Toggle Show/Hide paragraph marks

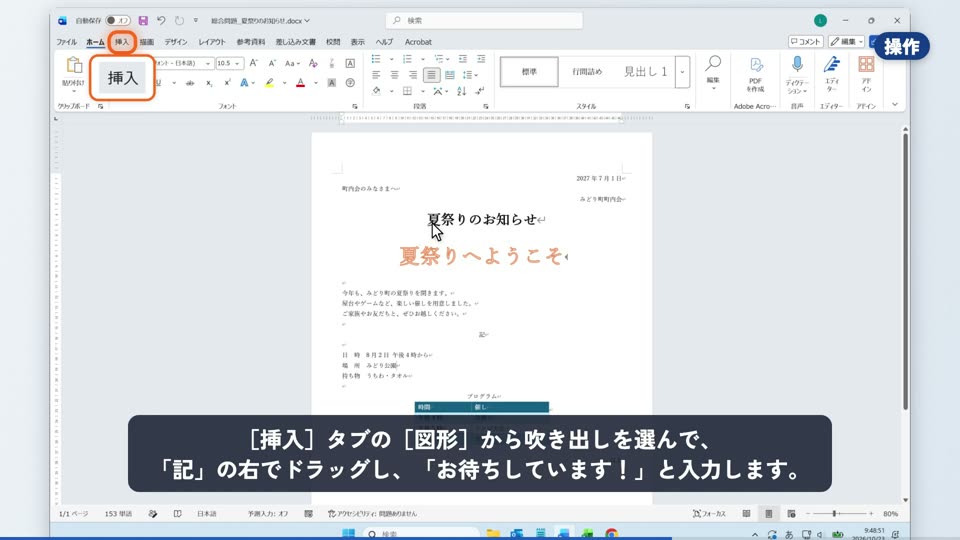coord(480,91)
